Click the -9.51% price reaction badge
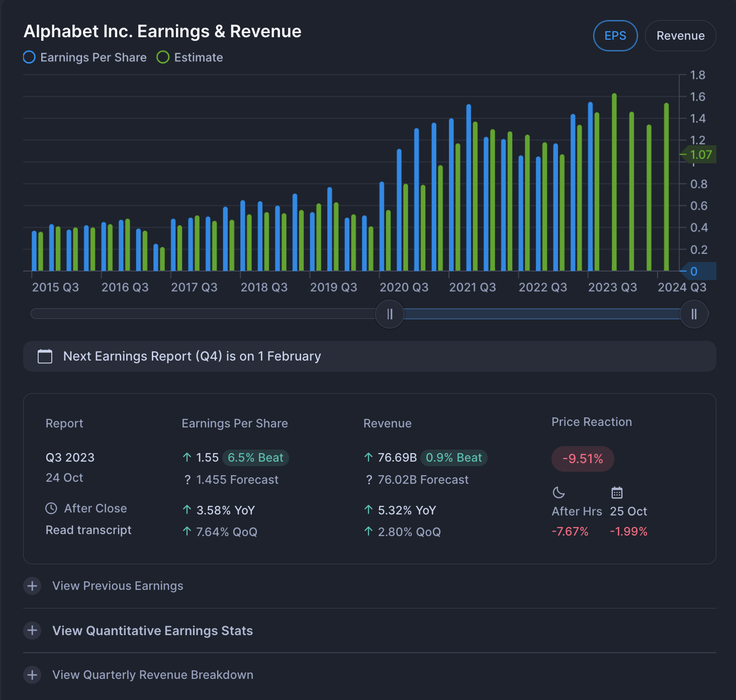Image resolution: width=736 pixels, height=700 pixels. click(x=583, y=459)
